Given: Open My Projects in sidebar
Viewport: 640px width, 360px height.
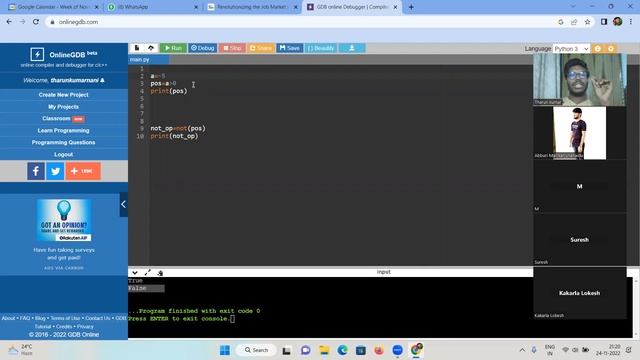Looking at the screenshot, I should 64,107.
